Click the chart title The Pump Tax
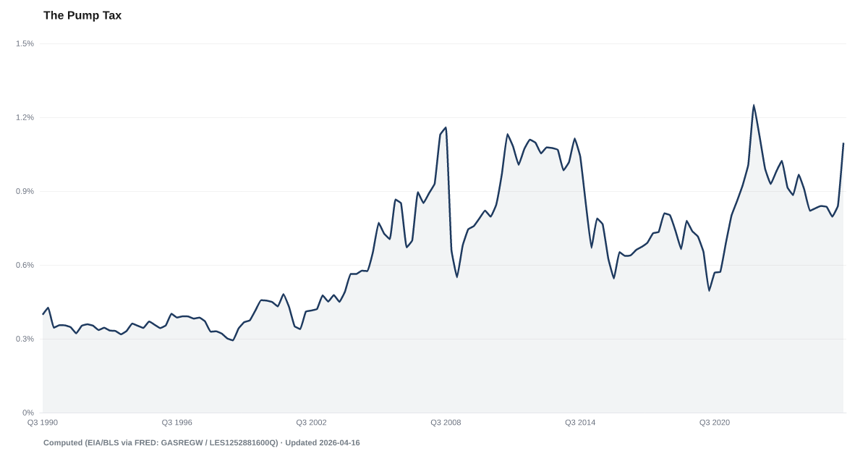 coord(82,15)
